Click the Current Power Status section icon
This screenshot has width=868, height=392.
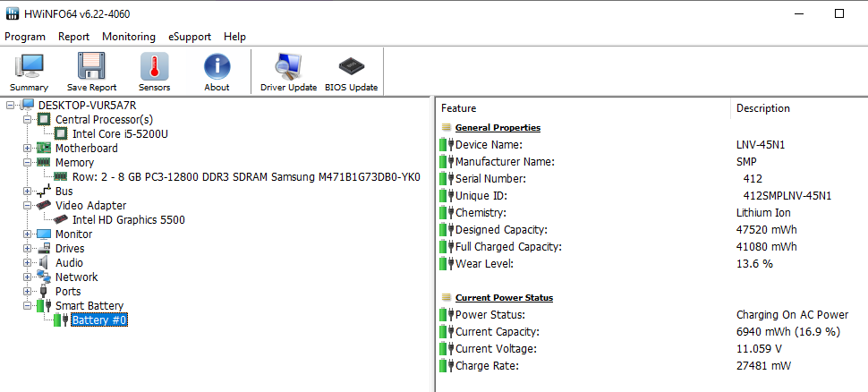[x=447, y=297]
